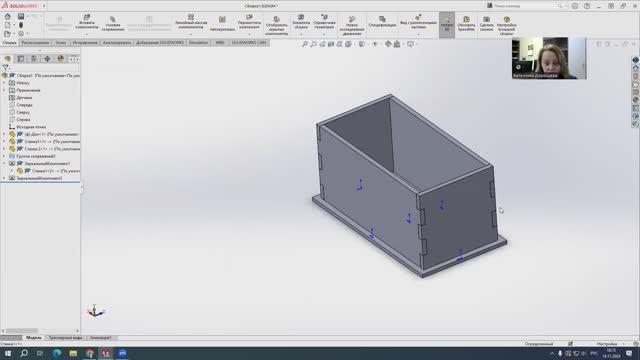
Task: Select the Модель bottom tab
Action: pos(33,338)
